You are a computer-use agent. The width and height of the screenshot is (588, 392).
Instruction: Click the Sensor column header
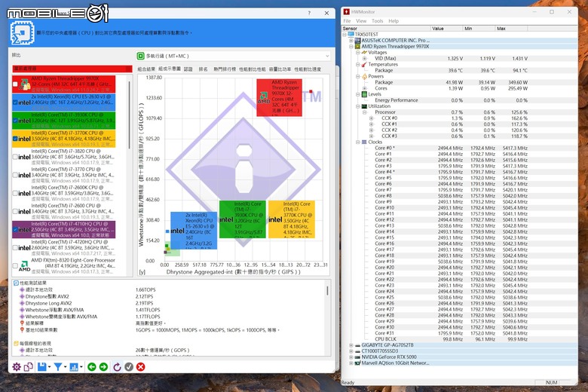pyautogui.click(x=385, y=29)
